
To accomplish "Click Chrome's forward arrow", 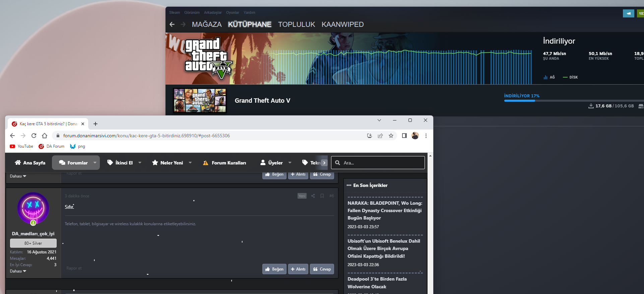I will [x=23, y=136].
